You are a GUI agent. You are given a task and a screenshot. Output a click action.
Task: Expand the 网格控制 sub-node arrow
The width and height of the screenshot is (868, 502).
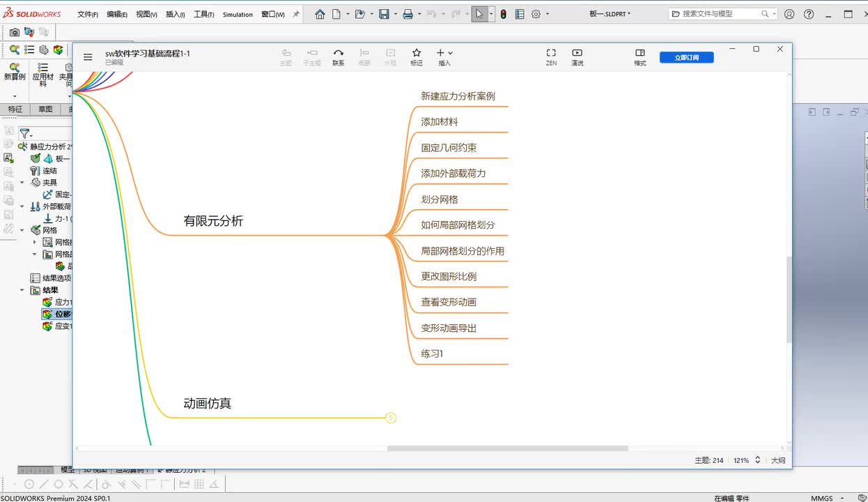tap(34, 242)
